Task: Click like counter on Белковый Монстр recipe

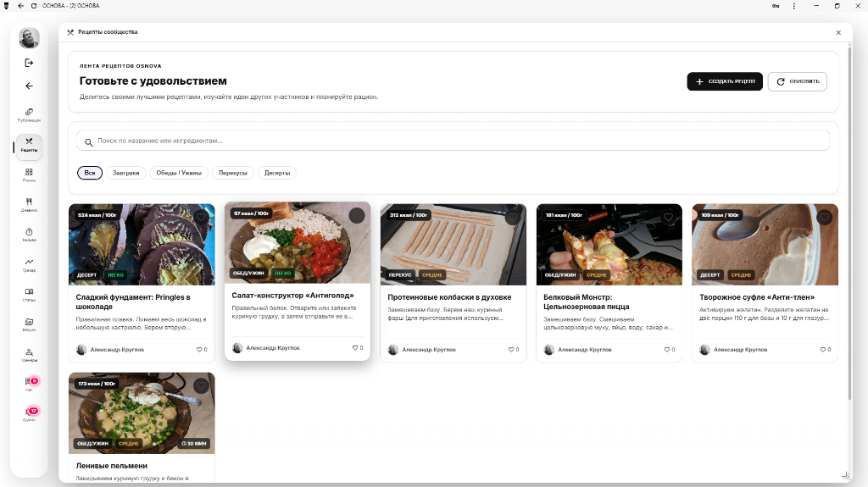Action: click(x=670, y=350)
